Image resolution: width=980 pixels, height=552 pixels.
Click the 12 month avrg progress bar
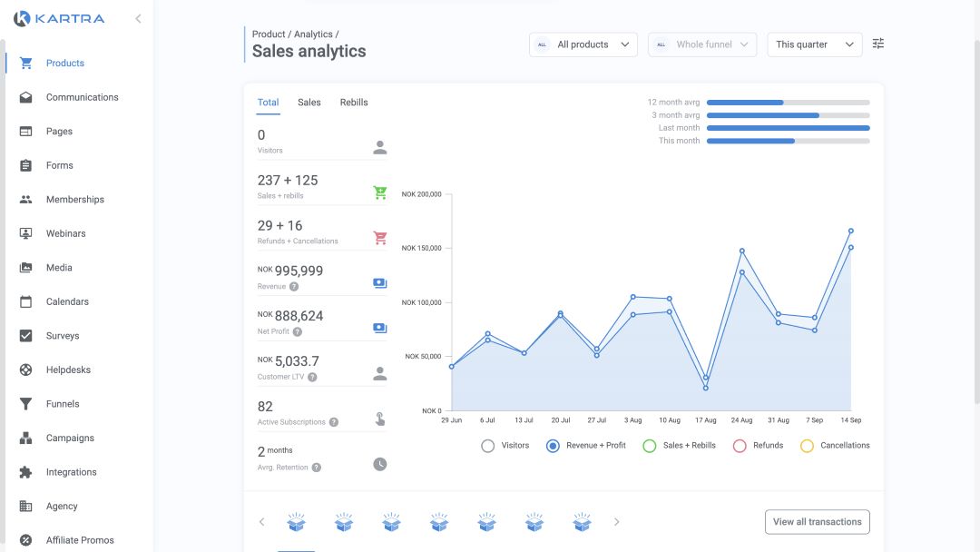(788, 103)
